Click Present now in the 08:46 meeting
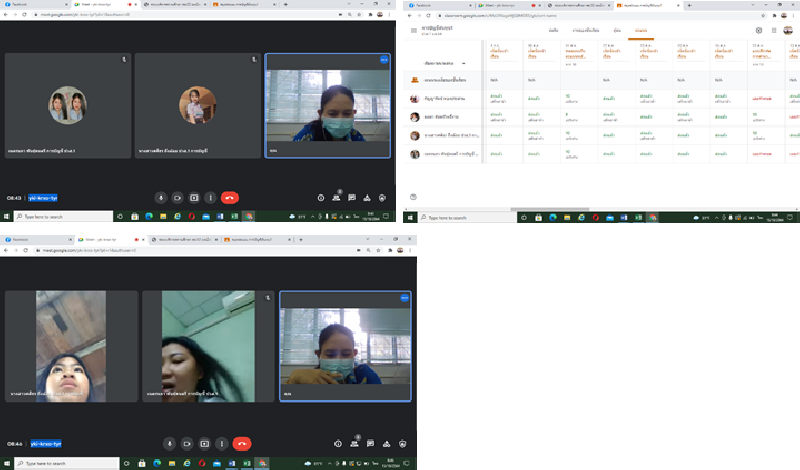 pos(205,443)
